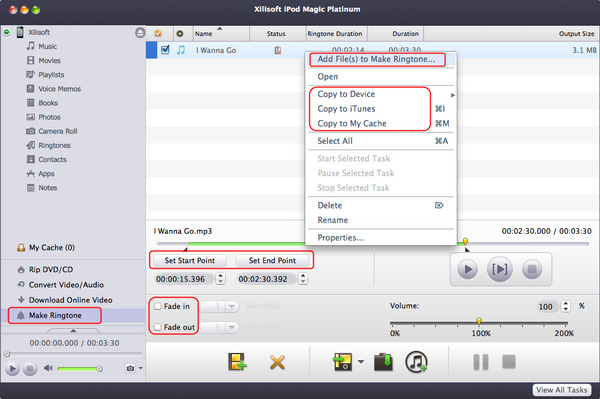
Task: Open the Movies category
Action: (44, 60)
